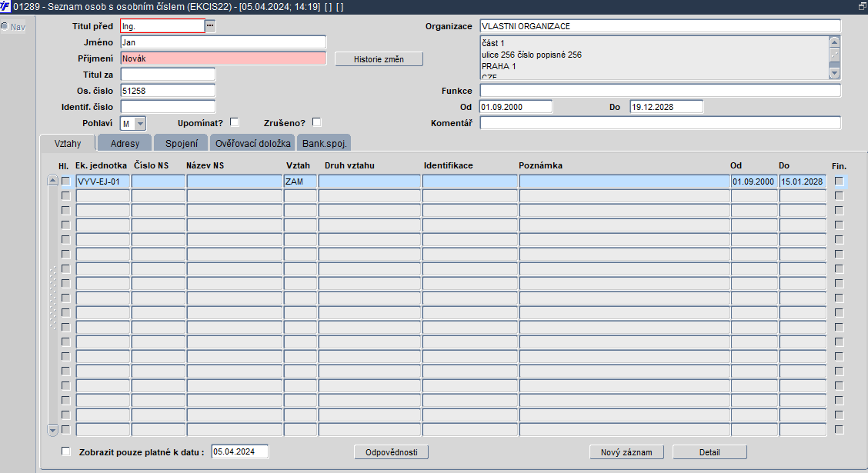This screenshot has width=868, height=473.
Task: Check Hl. box in the last grid row
Action: [x=66, y=429]
